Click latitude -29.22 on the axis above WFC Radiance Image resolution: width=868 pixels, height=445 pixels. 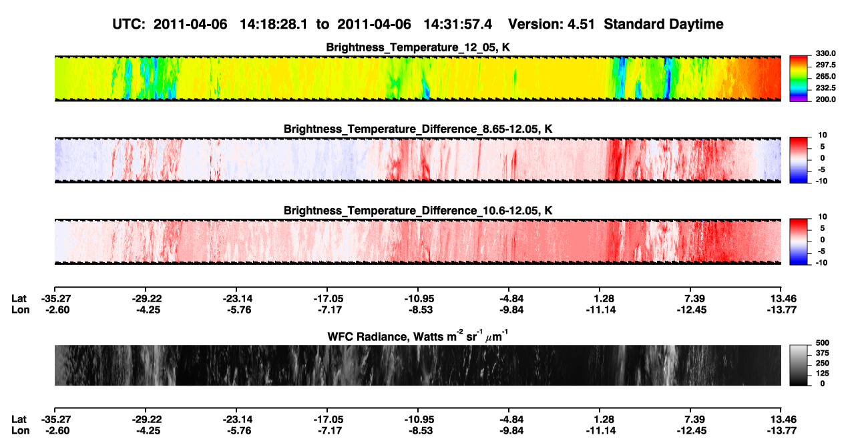pyautogui.click(x=147, y=298)
